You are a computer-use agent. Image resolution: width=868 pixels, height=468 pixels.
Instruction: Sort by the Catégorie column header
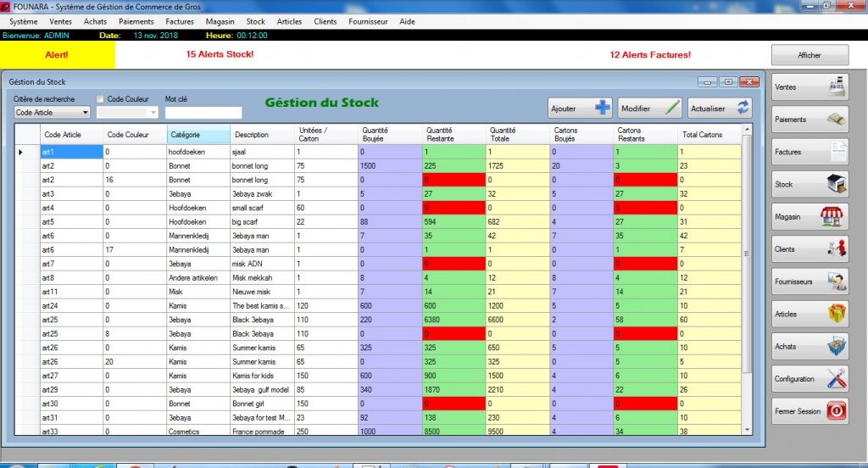point(198,135)
